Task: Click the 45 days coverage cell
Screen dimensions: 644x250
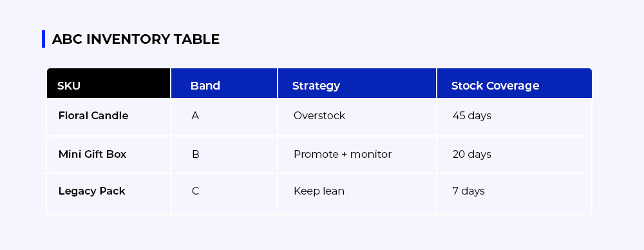Action: pyautogui.click(x=514, y=117)
